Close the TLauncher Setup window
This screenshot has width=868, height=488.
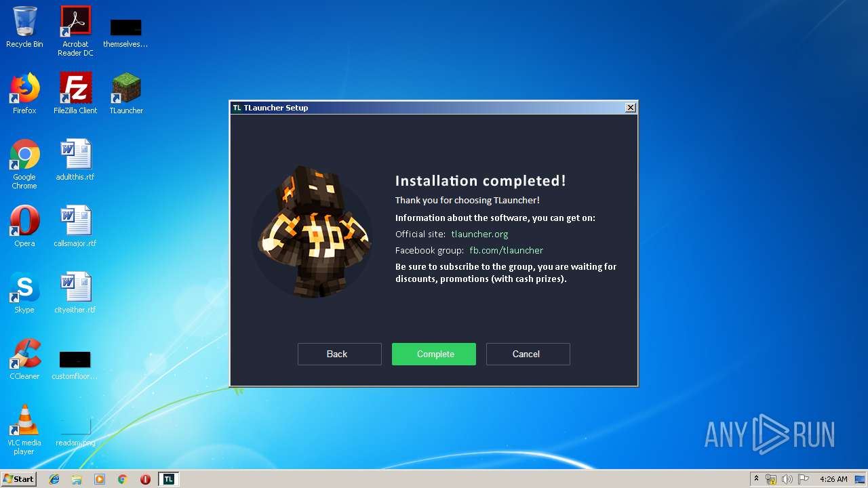[x=631, y=108]
